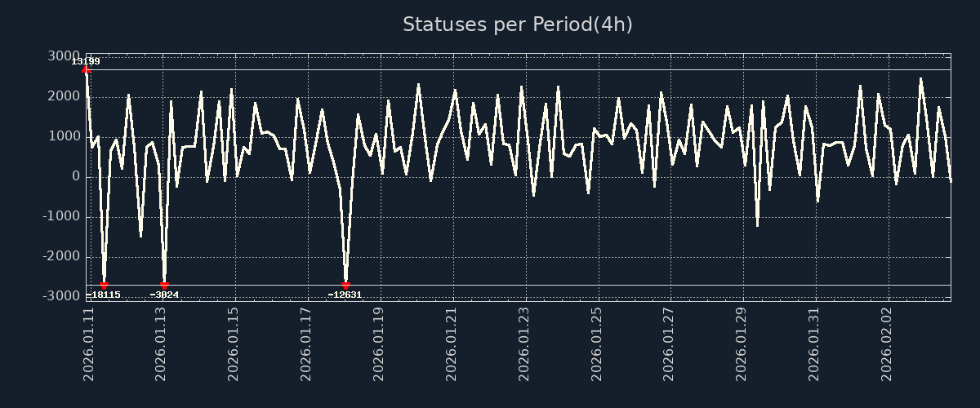This screenshot has width=980, height=408.
Task: Select the 2026.02.02 date label
Action: [x=886, y=344]
